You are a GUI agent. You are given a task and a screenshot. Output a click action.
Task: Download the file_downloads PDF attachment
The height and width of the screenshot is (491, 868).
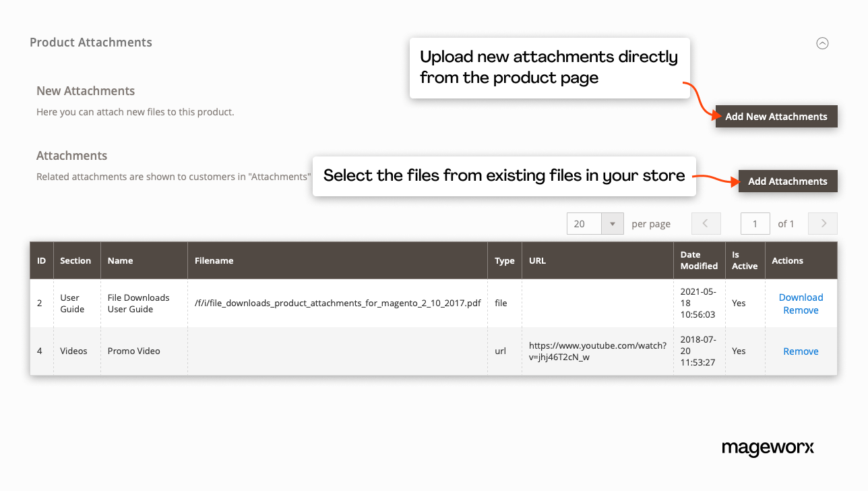tap(801, 297)
